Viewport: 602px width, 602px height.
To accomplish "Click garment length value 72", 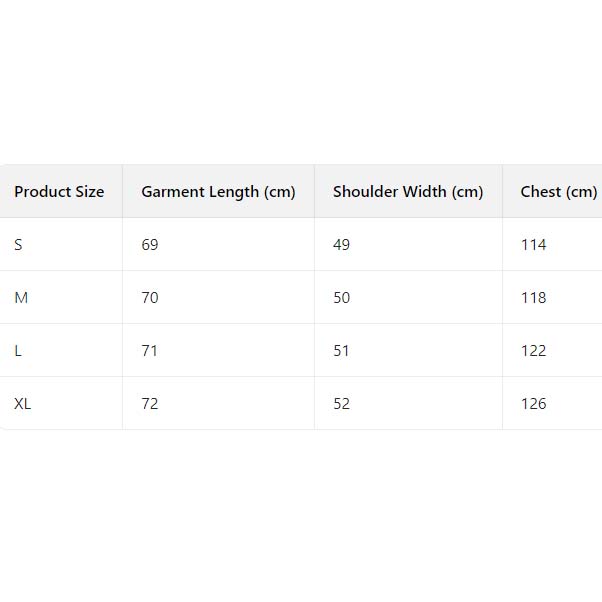I will [150, 404].
